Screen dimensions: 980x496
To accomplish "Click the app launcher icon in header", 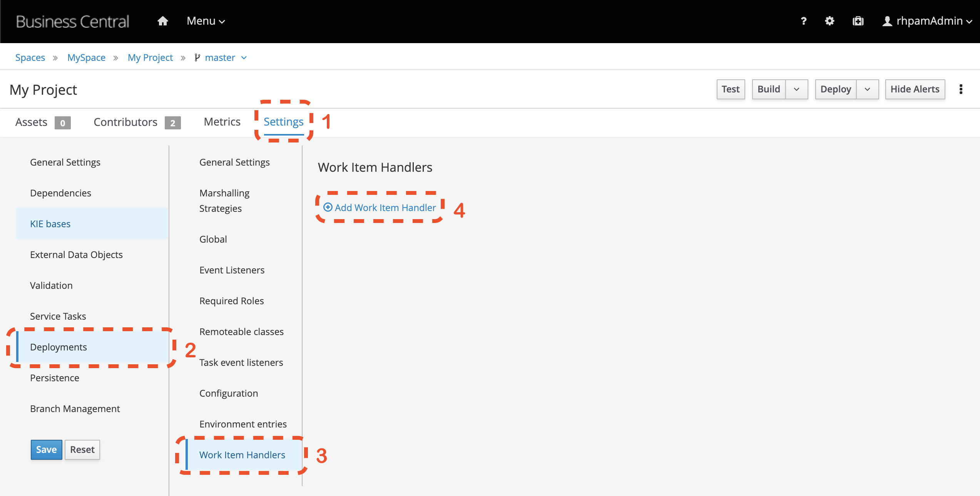I will click(858, 21).
